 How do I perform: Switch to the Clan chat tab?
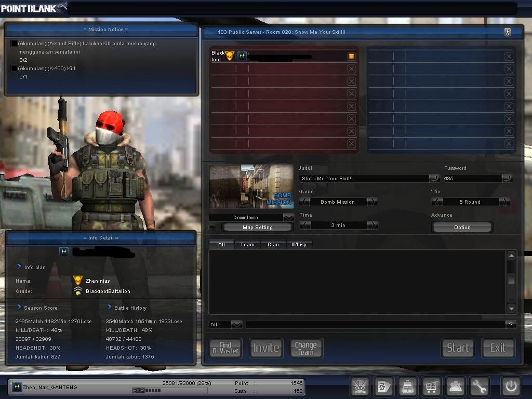pyautogui.click(x=273, y=244)
